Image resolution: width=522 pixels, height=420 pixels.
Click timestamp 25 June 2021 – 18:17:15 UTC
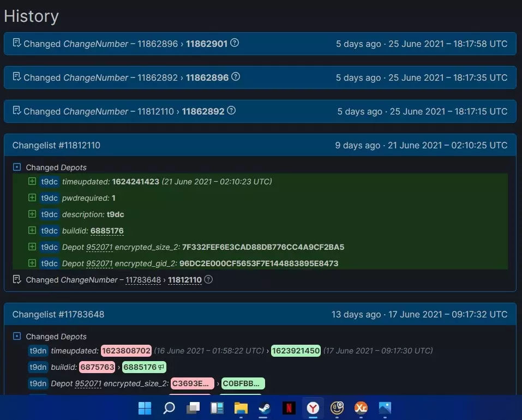448,111
